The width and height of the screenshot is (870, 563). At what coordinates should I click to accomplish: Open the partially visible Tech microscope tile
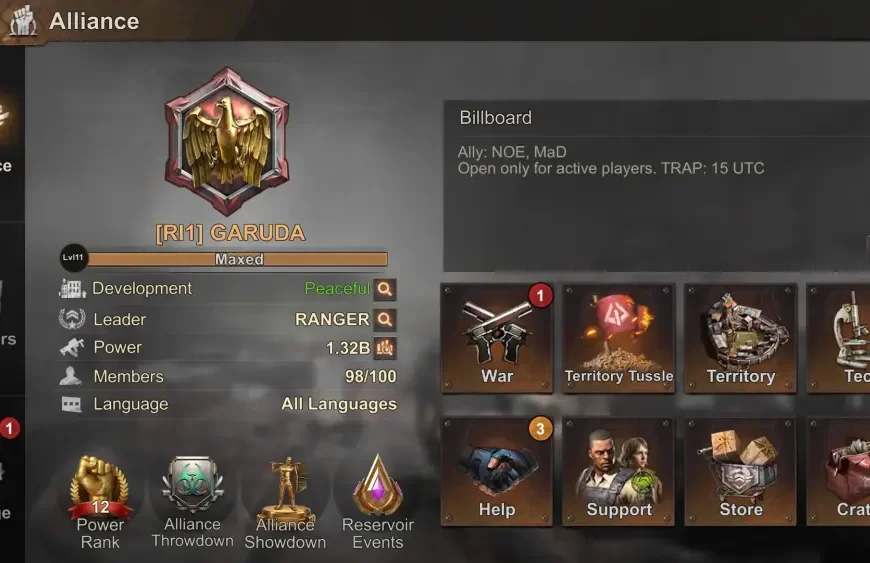coord(838,338)
